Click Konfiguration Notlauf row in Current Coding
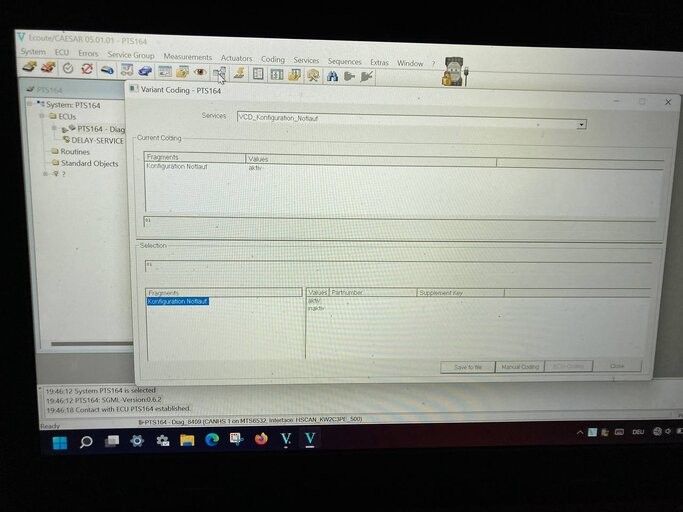The image size is (683, 512). [177, 166]
